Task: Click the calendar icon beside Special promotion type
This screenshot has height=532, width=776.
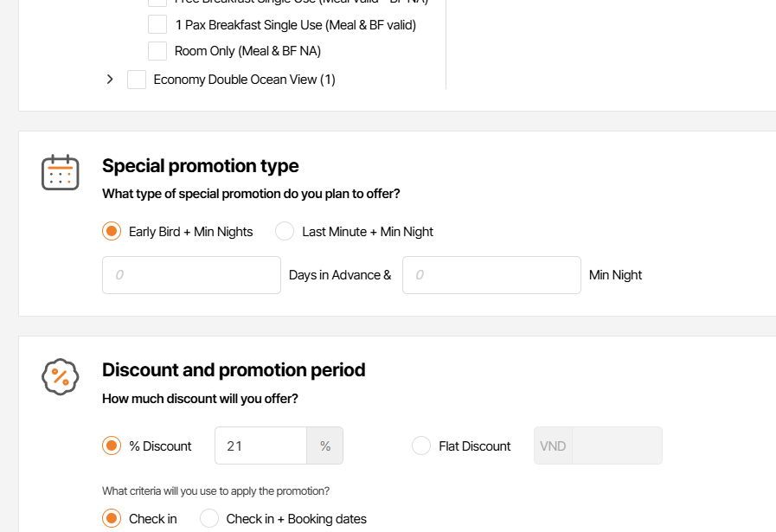Action: tap(61, 172)
